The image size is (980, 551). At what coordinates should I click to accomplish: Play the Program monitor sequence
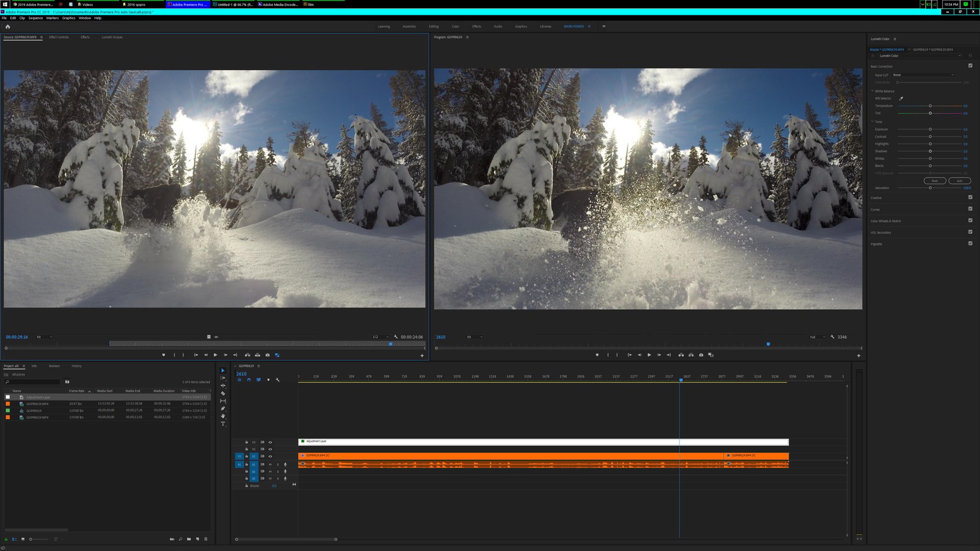pyautogui.click(x=649, y=355)
